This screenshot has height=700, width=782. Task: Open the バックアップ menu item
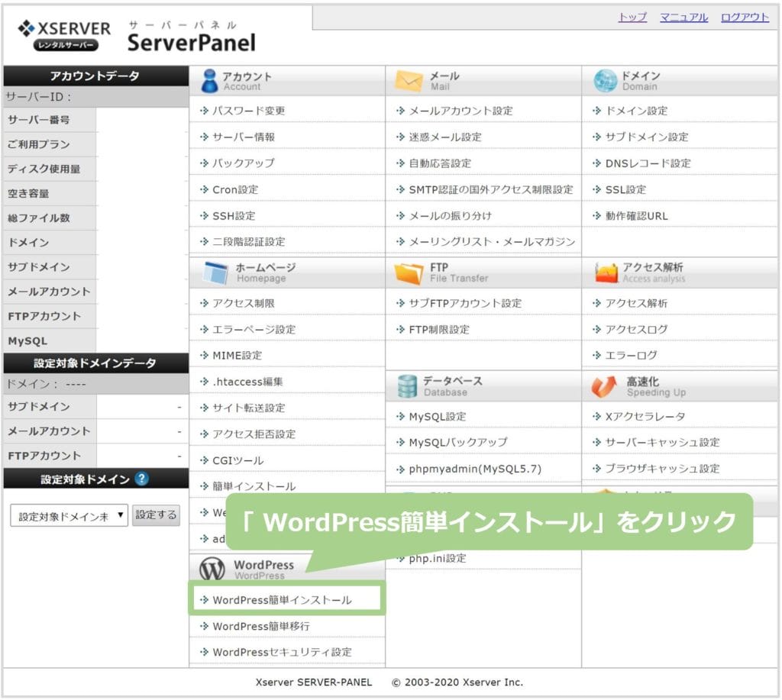[244, 163]
